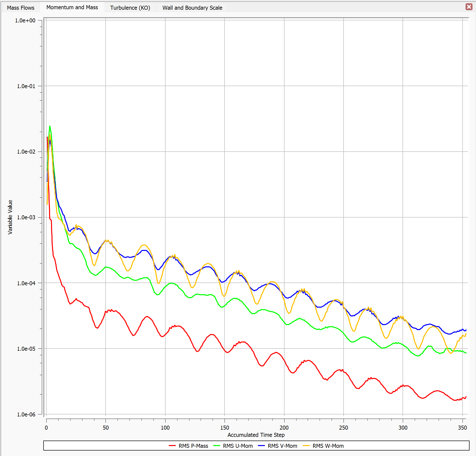Select the Momentum and Mass tab
This screenshot has height=456, width=476.
[72, 7]
